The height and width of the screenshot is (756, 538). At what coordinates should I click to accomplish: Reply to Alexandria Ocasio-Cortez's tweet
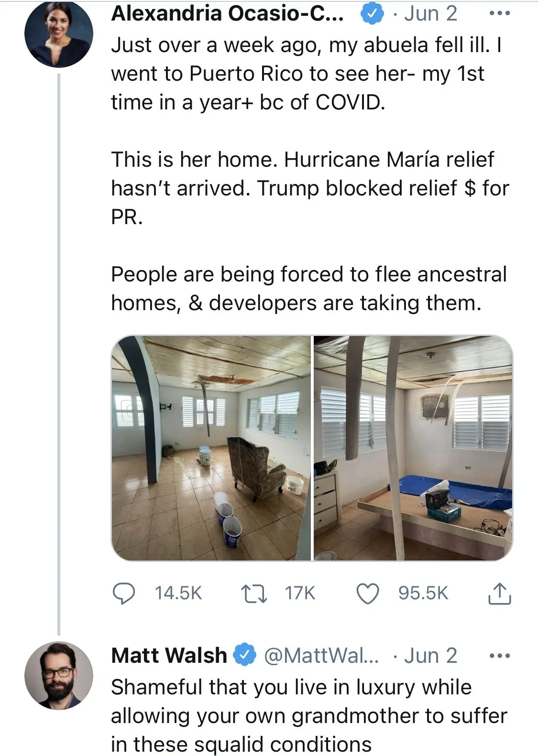coord(123,594)
